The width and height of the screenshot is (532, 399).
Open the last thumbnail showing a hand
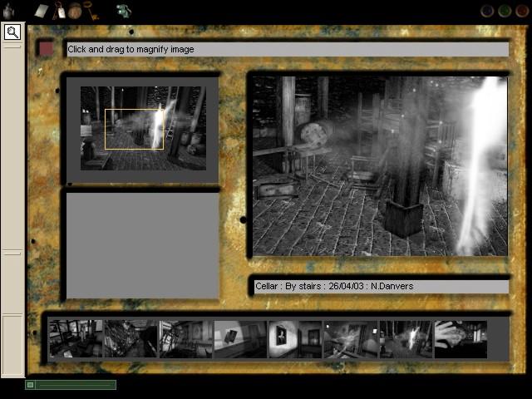coord(461,339)
